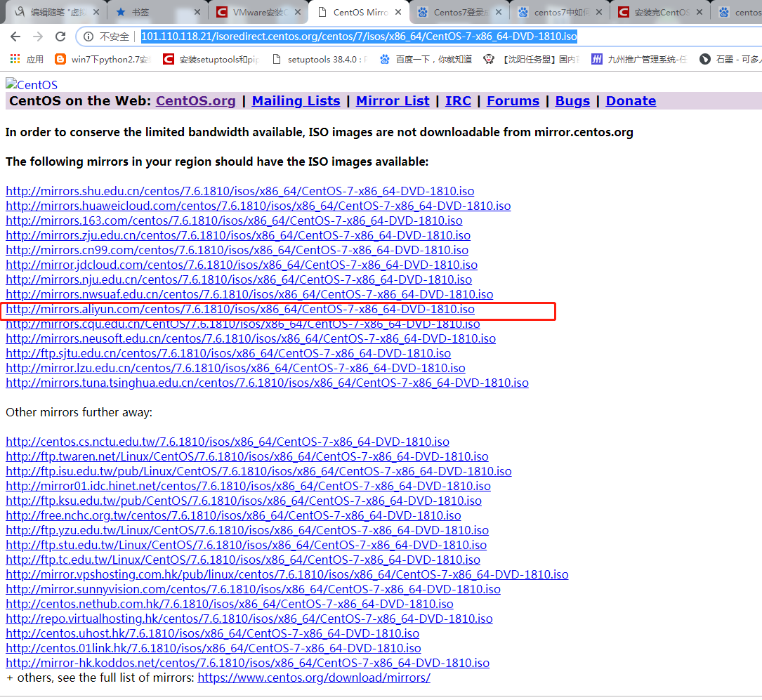The width and height of the screenshot is (762, 700).
Task: Open the 百度一下 bookmark
Action: point(426,59)
